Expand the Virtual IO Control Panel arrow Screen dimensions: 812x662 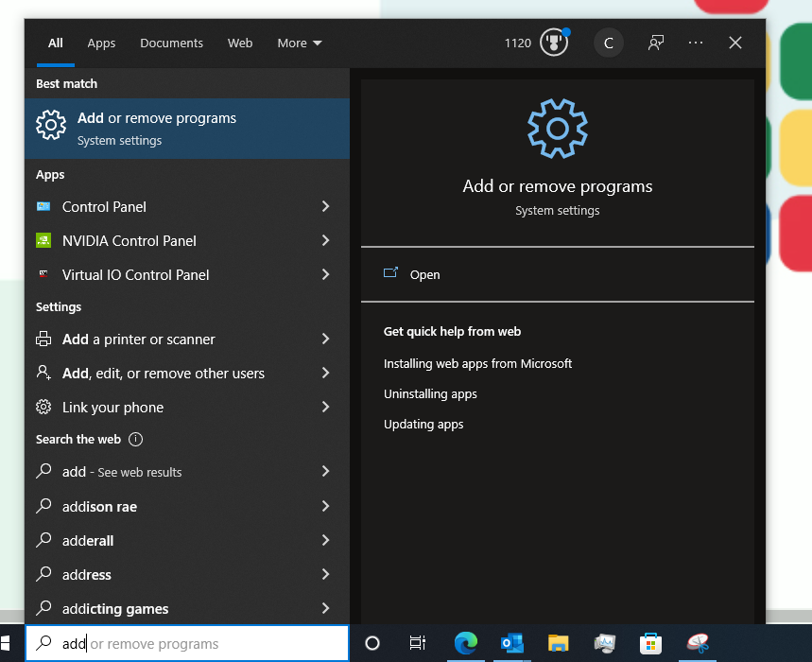coord(325,274)
